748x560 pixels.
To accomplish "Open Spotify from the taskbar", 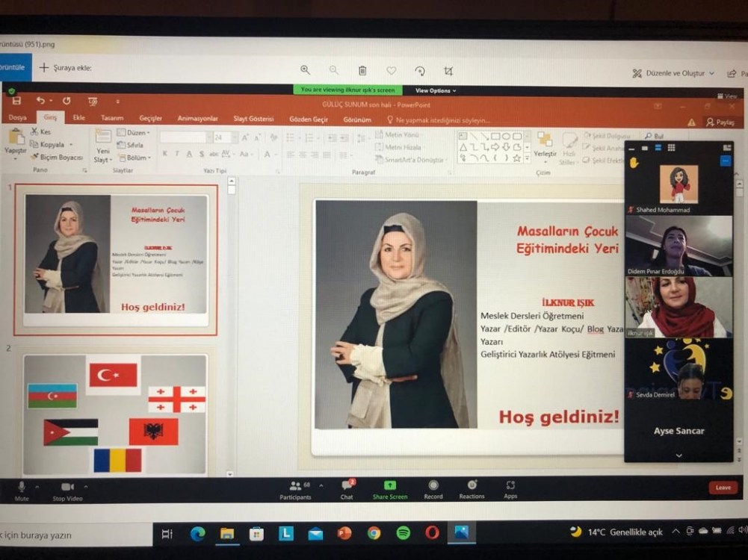I will [404, 533].
